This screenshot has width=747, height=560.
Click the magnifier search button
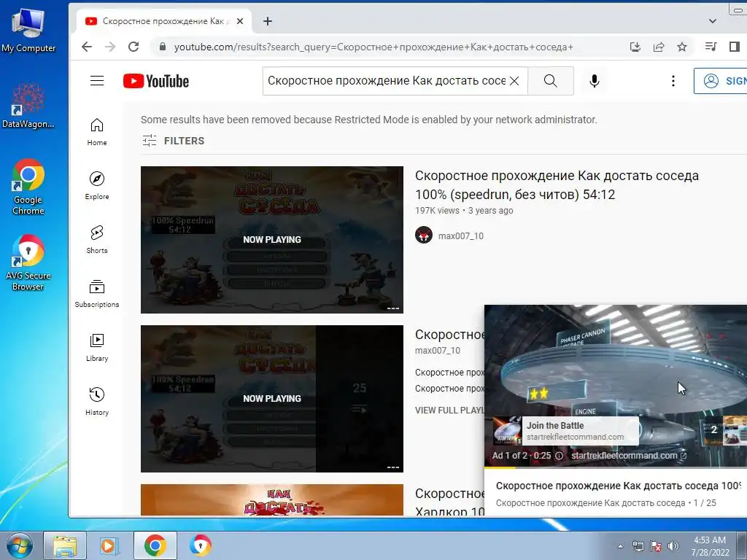pyautogui.click(x=550, y=81)
